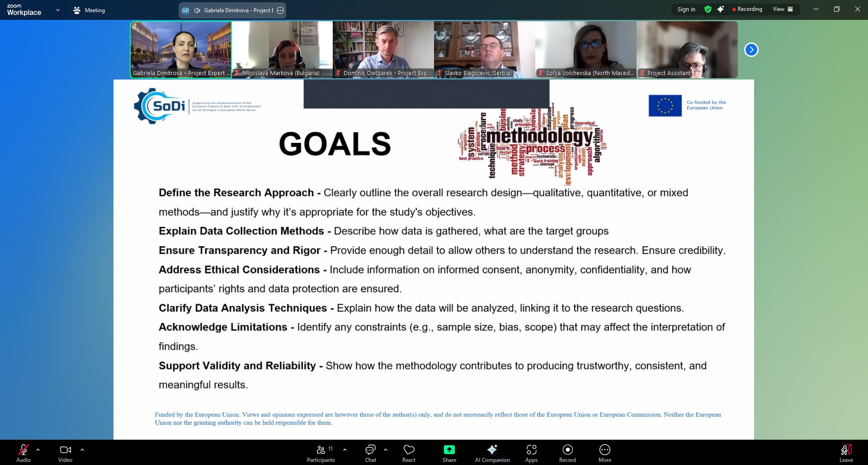The height and width of the screenshot is (465, 868).
Task: Open the More options menu
Action: pos(605,453)
